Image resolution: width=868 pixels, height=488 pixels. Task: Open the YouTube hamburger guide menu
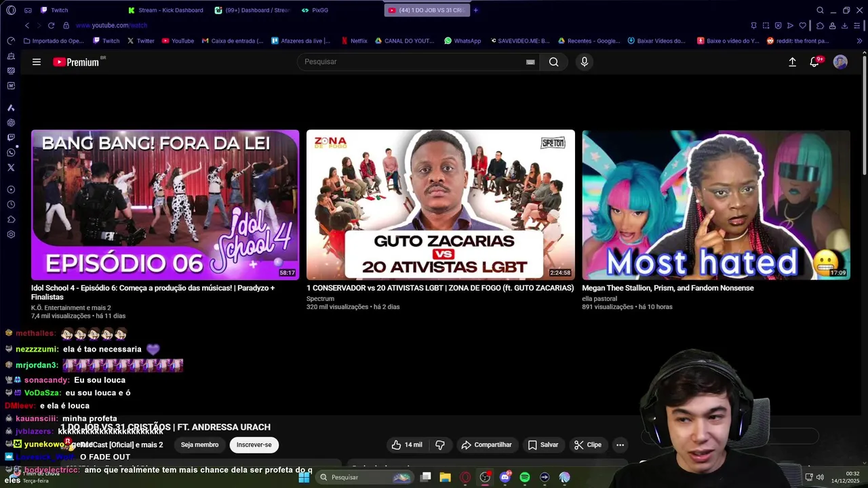click(37, 62)
